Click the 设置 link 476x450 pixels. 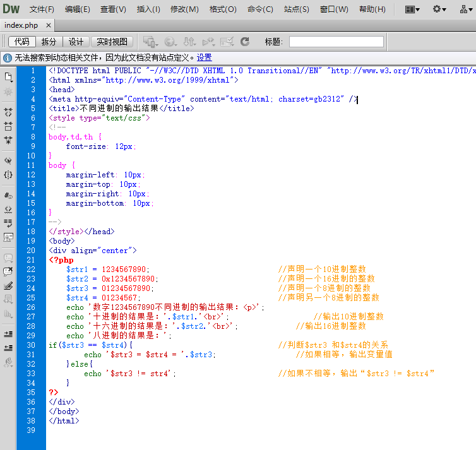click(204, 57)
